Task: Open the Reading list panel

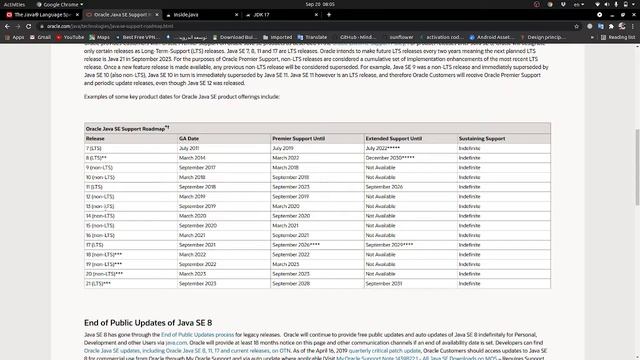Action: tap(618, 37)
